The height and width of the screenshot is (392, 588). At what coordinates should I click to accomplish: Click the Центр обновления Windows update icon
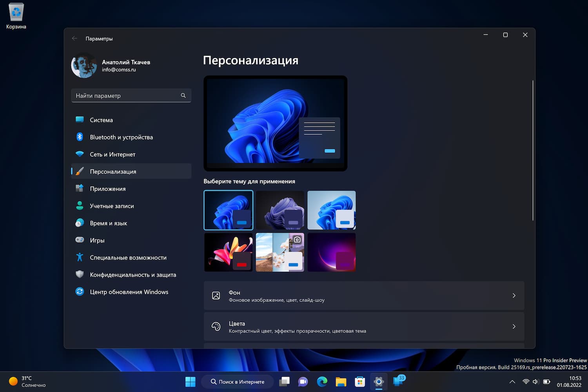click(x=80, y=292)
